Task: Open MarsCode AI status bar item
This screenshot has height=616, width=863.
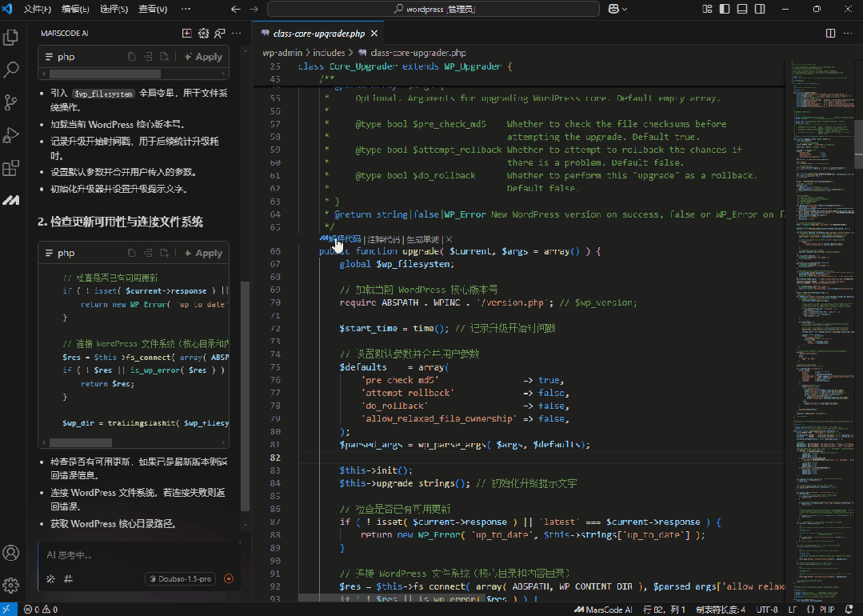Action: pyautogui.click(x=603, y=610)
